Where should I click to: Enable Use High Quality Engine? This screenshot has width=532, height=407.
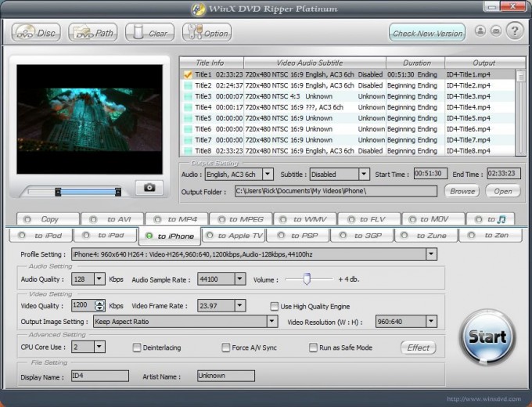274,307
